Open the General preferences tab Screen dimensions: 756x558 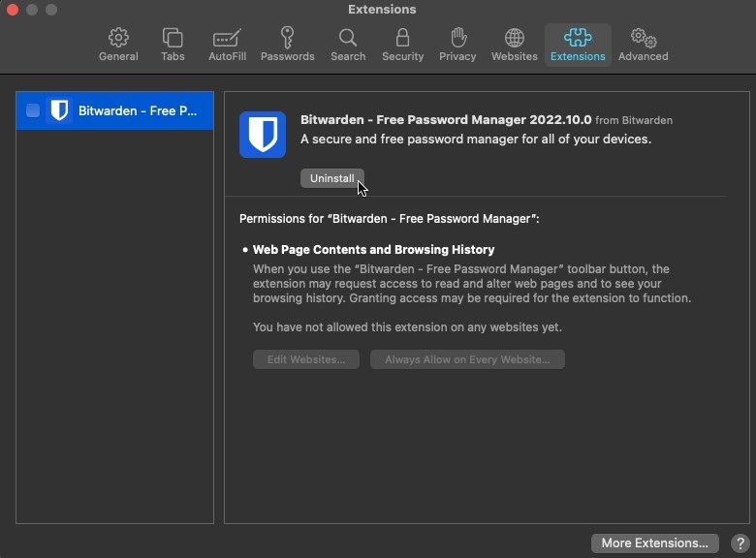[x=118, y=45]
